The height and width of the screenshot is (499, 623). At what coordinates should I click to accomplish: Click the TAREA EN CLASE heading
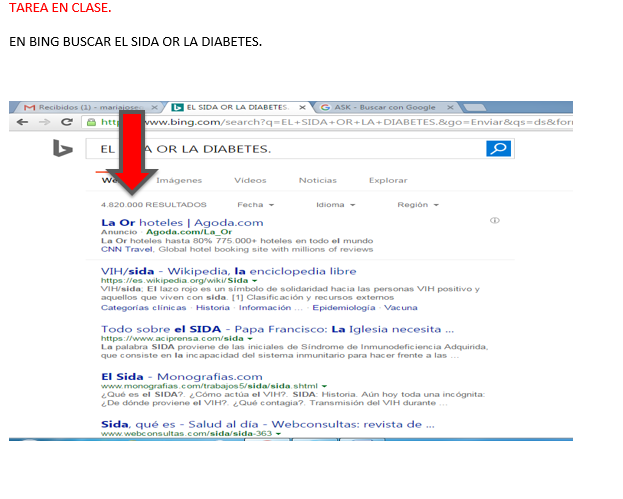tap(60, 8)
